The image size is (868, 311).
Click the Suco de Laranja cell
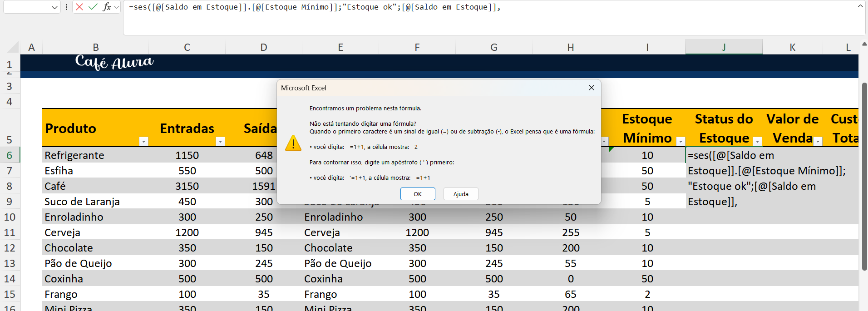point(96,202)
